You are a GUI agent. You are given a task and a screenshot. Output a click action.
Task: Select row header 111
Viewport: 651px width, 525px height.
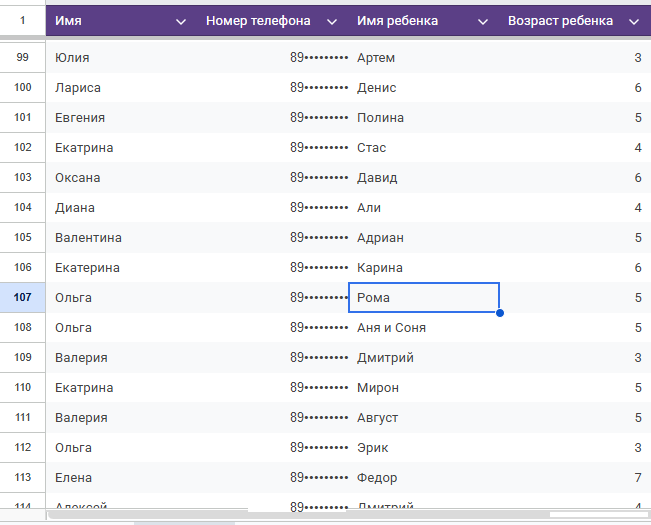(x=22, y=417)
